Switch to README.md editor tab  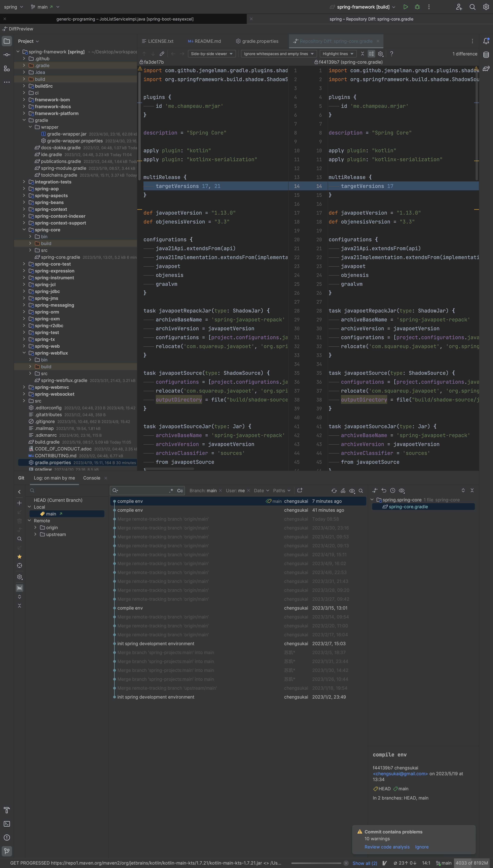(x=204, y=41)
